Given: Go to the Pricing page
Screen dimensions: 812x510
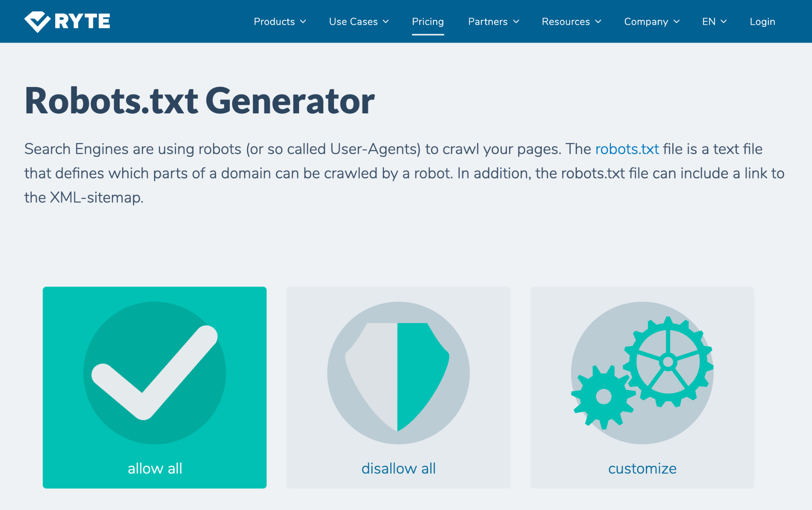Looking at the screenshot, I should (428, 22).
